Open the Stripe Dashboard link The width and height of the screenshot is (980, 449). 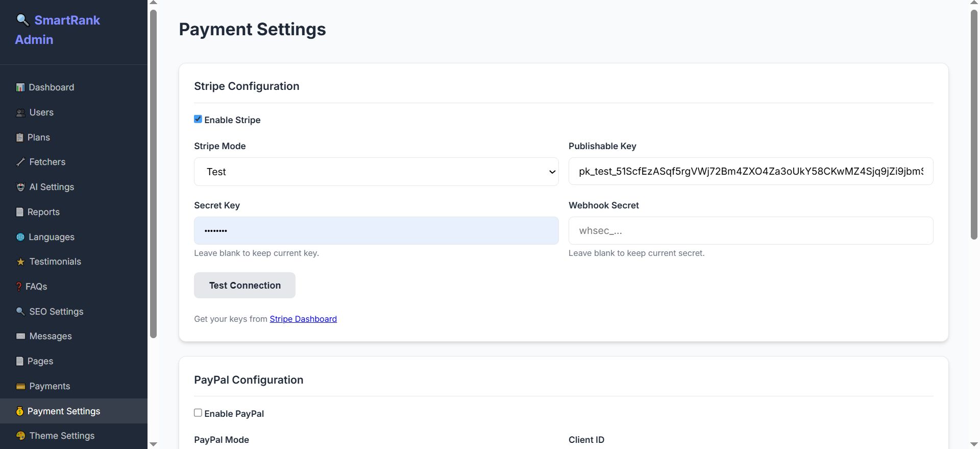click(x=303, y=319)
